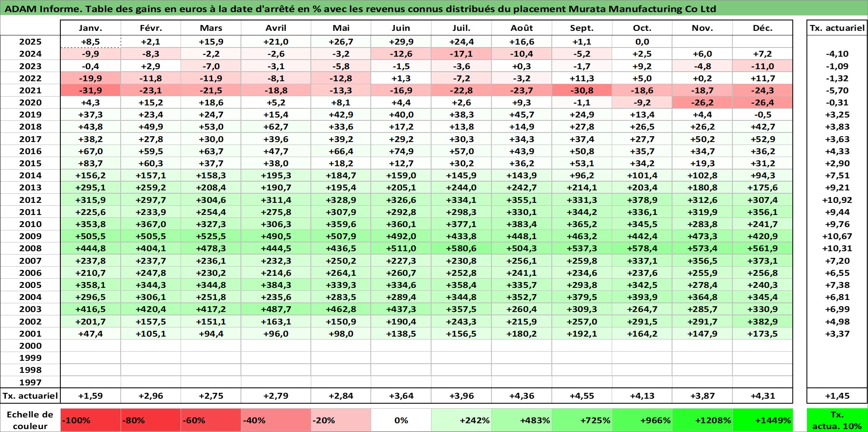Image resolution: width=868 pixels, height=432 pixels.
Task: Click the Janv. column header
Action: click(90, 28)
